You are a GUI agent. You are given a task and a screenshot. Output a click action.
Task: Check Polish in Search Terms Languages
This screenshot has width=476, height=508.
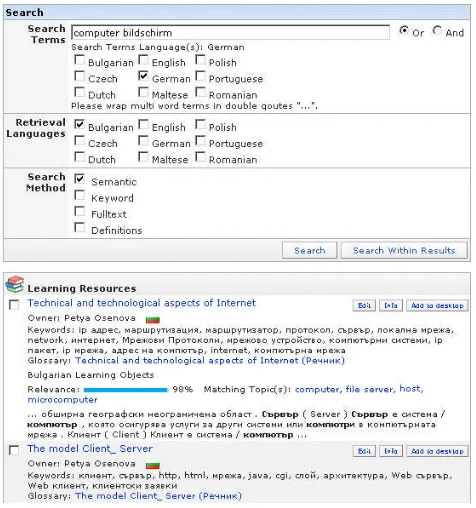[200, 60]
